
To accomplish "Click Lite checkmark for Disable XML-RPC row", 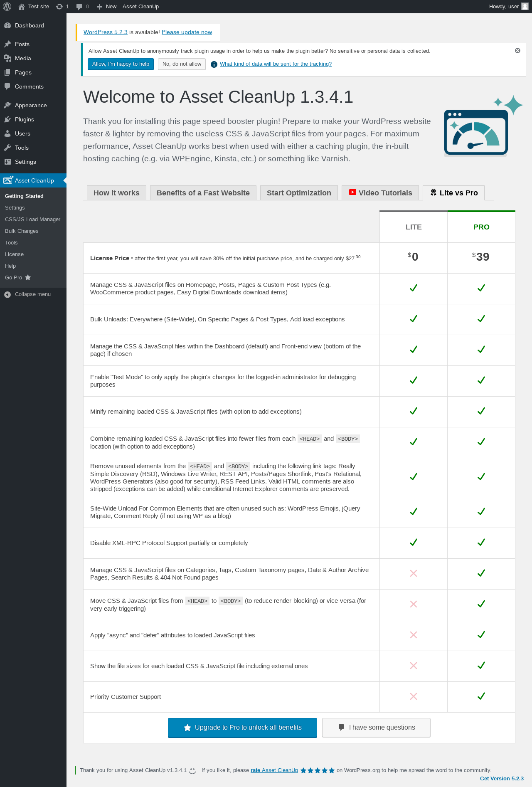I will pyautogui.click(x=414, y=543).
